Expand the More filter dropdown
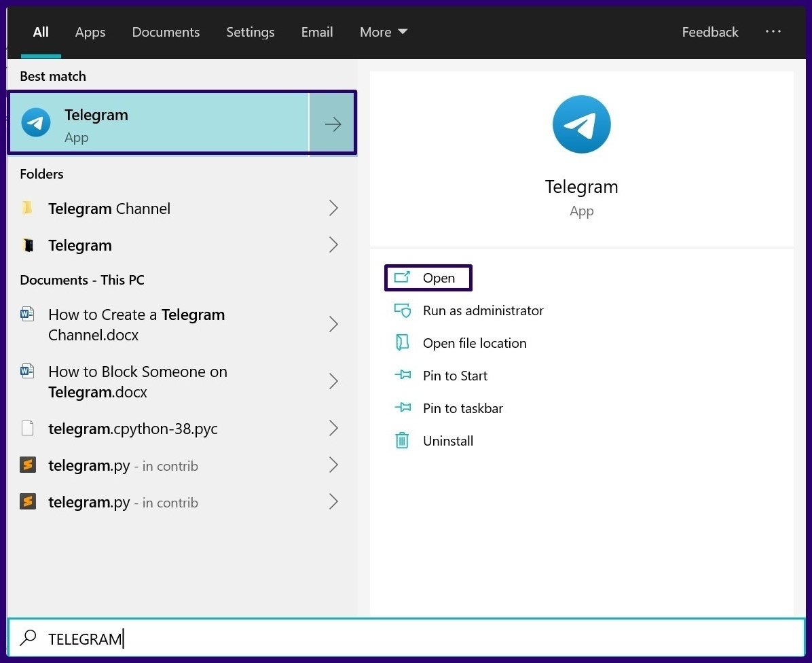This screenshot has height=663, width=812. click(383, 32)
